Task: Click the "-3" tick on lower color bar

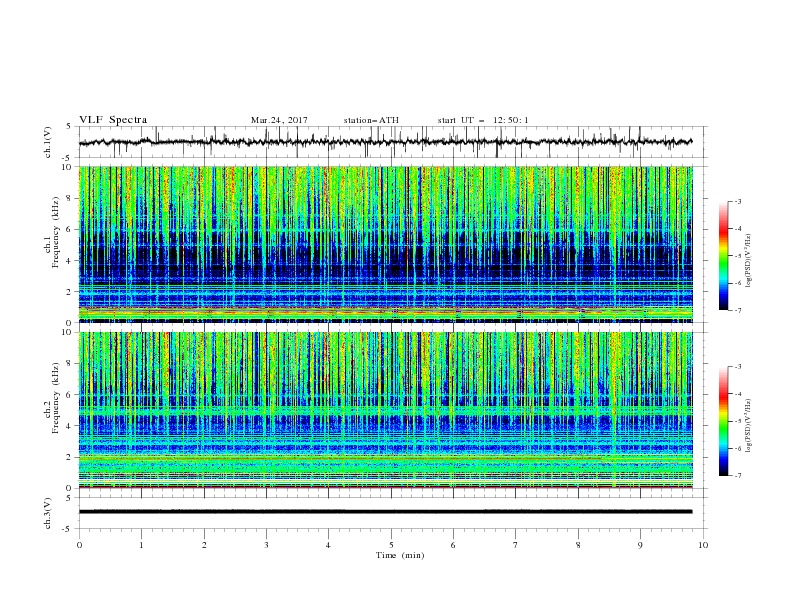Action: [737, 367]
